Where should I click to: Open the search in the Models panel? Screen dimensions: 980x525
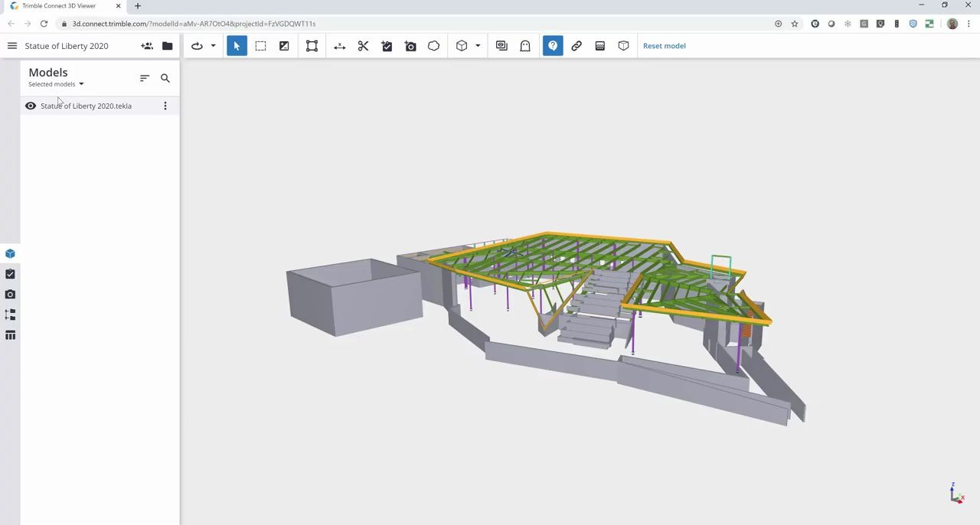click(165, 78)
